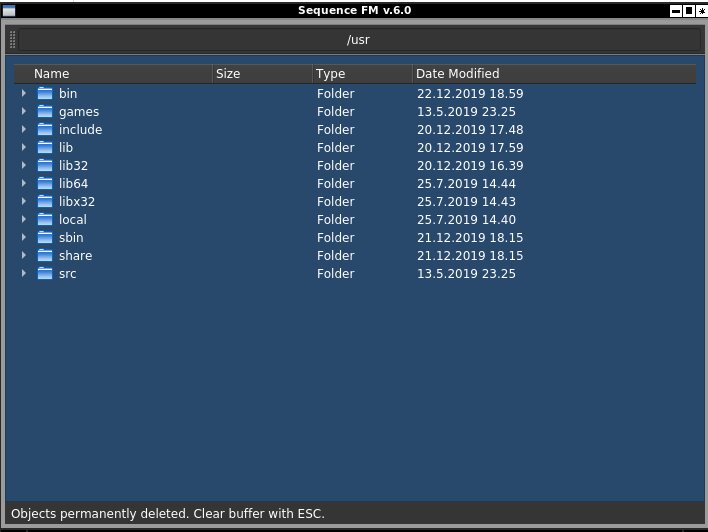Expand the src folder tree arrow
708x532 pixels.
click(x=23, y=274)
